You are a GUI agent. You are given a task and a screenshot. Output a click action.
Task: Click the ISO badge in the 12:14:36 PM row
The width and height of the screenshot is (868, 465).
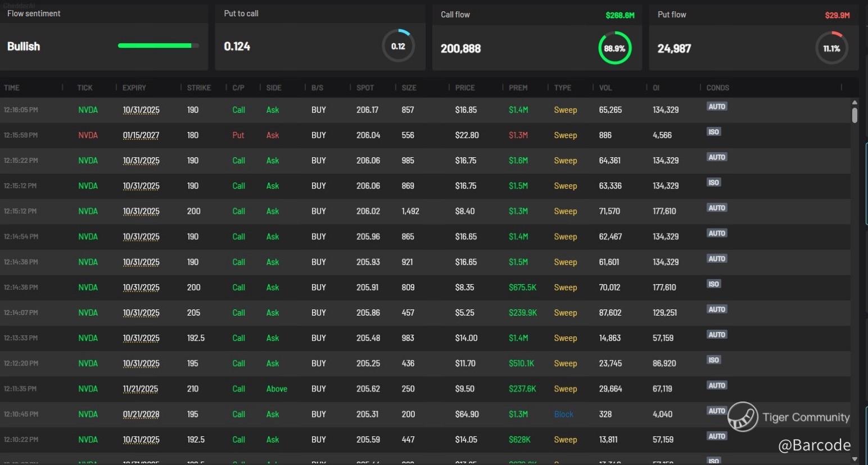(714, 284)
